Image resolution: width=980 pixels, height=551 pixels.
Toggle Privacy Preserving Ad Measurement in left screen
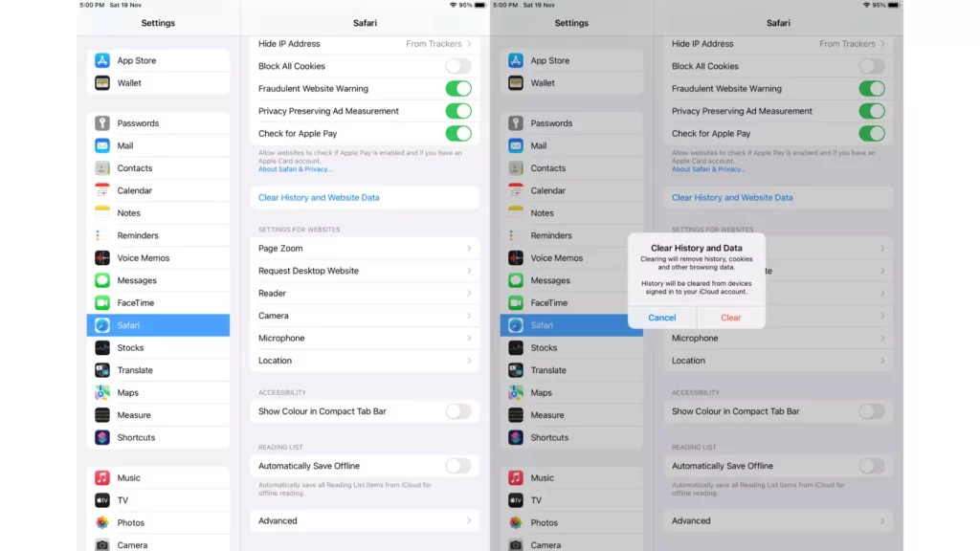tap(458, 111)
